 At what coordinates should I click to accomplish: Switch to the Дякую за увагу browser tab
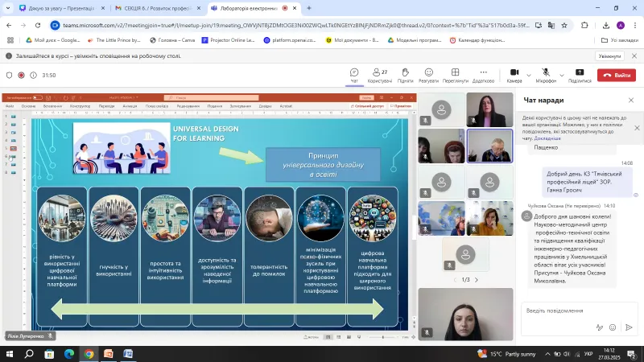pos(62,8)
